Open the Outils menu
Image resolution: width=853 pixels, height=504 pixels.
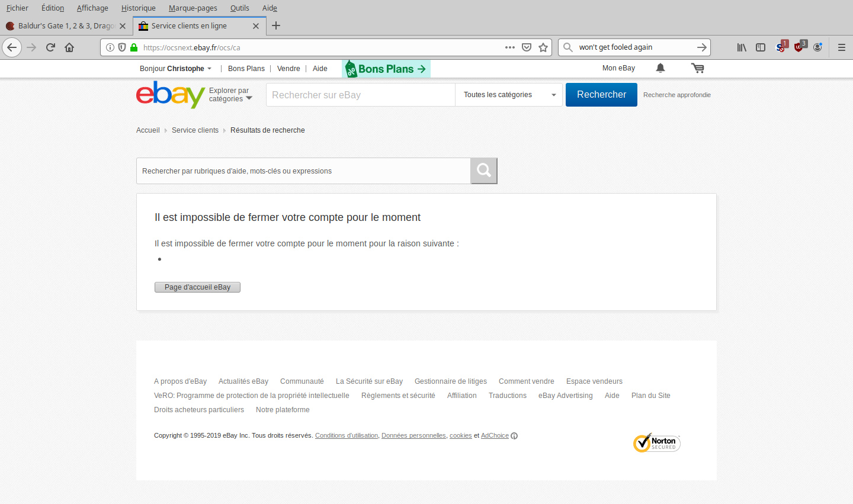240,8
